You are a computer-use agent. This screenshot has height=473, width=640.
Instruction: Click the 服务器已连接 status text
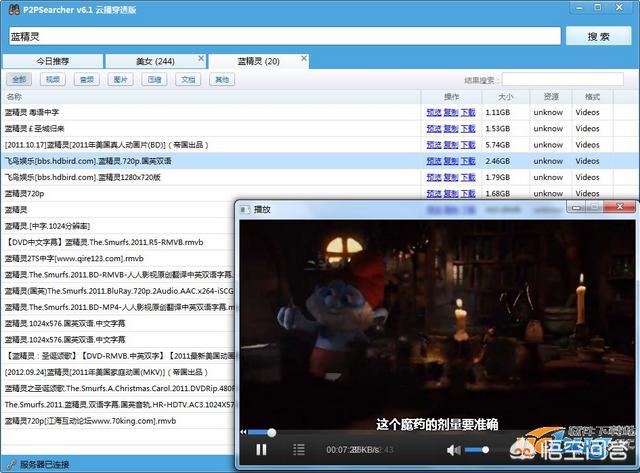[x=44, y=464]
